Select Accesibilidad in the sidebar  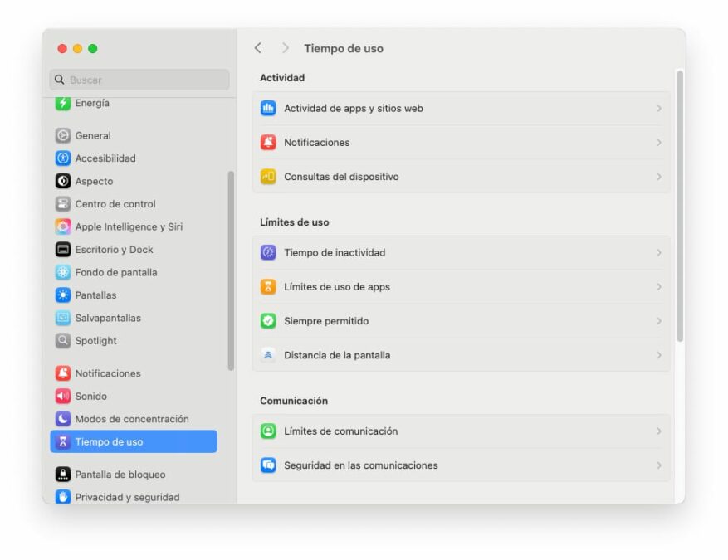[134, 158]
